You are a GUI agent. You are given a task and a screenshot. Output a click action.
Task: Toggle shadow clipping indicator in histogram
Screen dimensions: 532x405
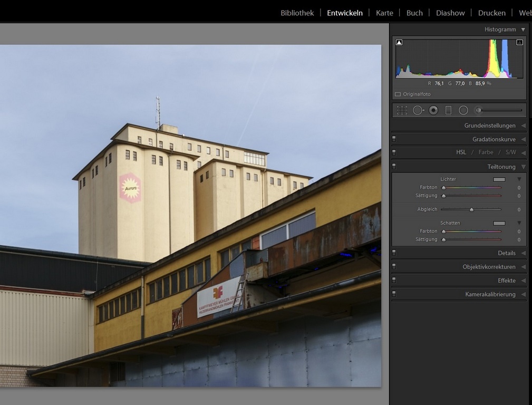click(x=399, y=42)
